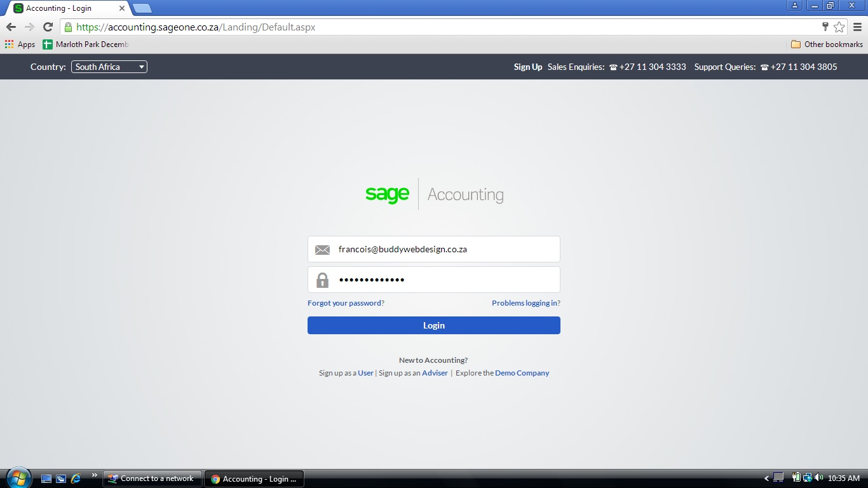Click Problems logging in link
The width and height of the screenshot is (868, 488).
coord(526,303)
